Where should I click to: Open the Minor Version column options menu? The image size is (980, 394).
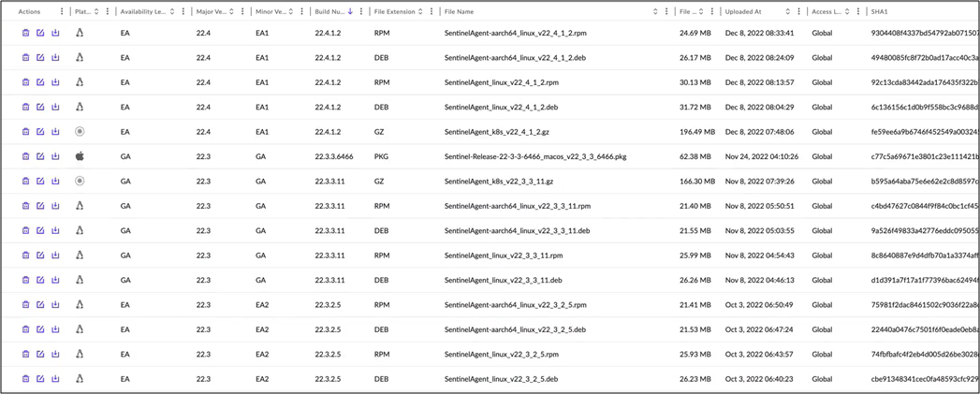pyautogui.click(x=300, y=12)
